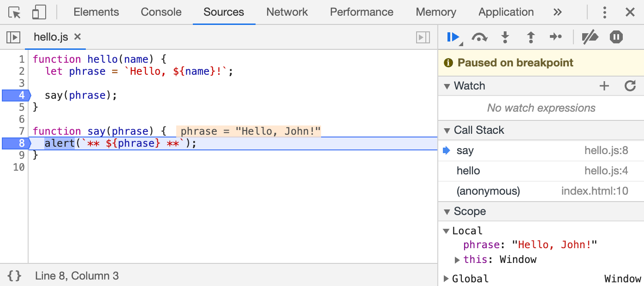Step over the next function call
The height and width of the screenshot is (286, 644).
pyautogui.click(x=479, y=37)
